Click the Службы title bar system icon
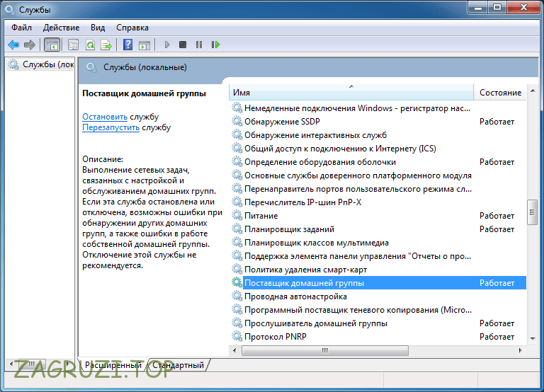544x392 pixels. (x=9, y=9)
